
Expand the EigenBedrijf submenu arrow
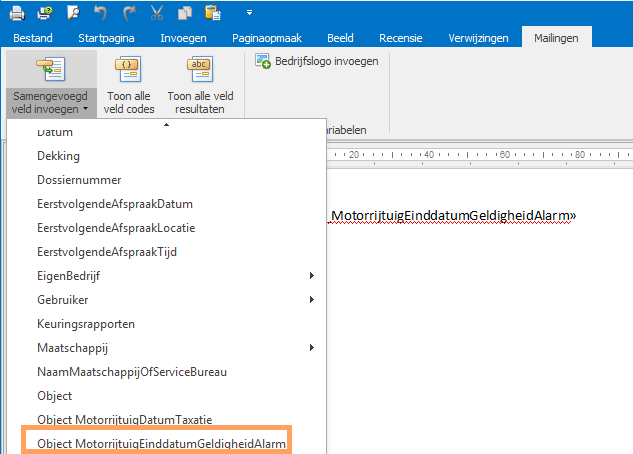coord(312,276)
